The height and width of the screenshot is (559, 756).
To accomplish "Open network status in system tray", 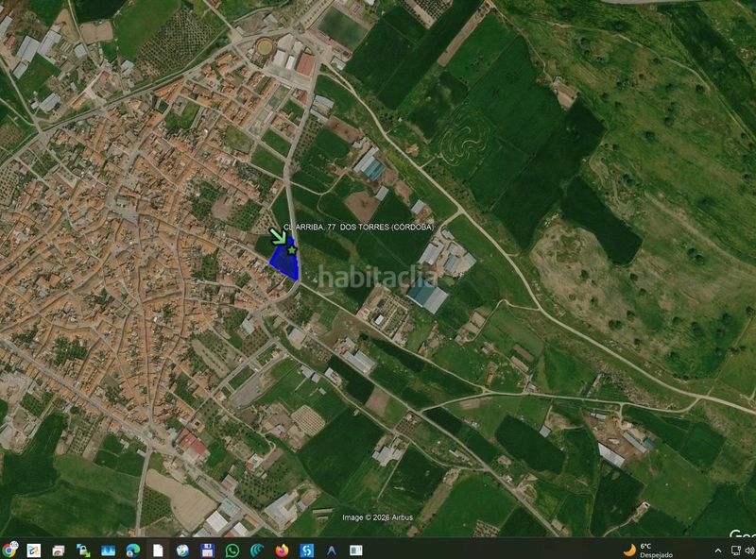I will point(735,551).
